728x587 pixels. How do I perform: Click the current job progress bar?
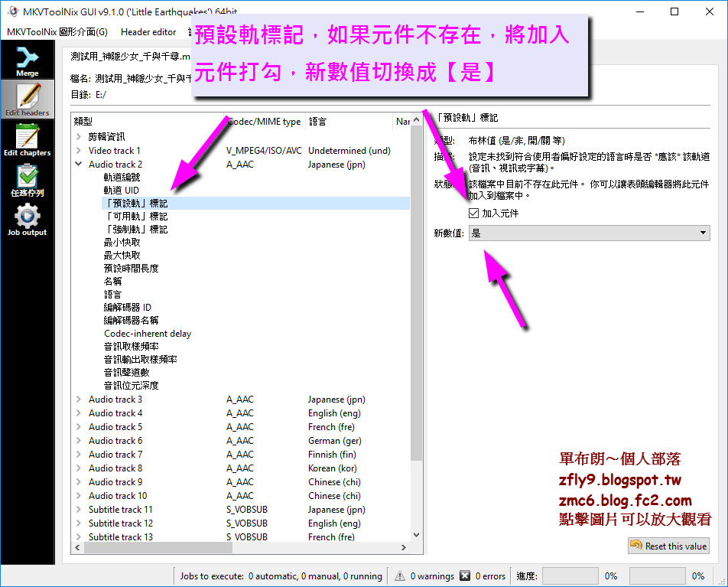pyautogui.click(x=570, y=576)
